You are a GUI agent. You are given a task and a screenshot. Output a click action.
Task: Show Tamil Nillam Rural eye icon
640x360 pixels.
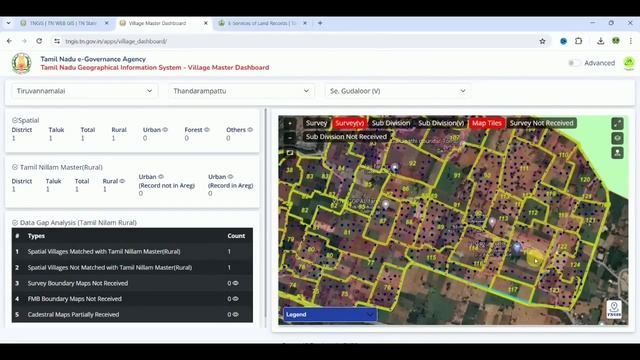click(122, 181)
